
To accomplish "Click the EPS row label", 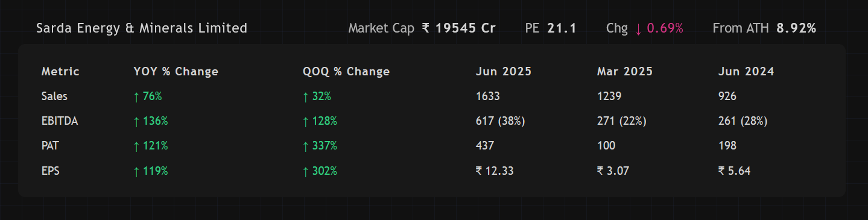I will (51, 171).
